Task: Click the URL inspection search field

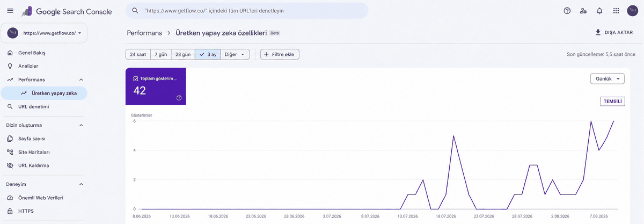Action: pyautogui.click(x=247, y=11)
